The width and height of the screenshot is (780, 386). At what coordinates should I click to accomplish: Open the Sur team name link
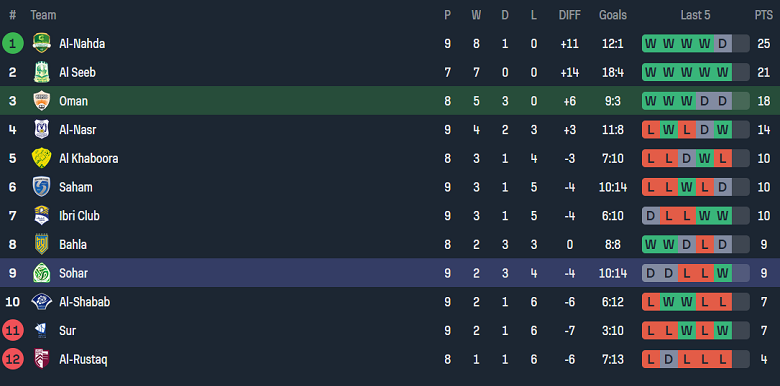[68, 330]
